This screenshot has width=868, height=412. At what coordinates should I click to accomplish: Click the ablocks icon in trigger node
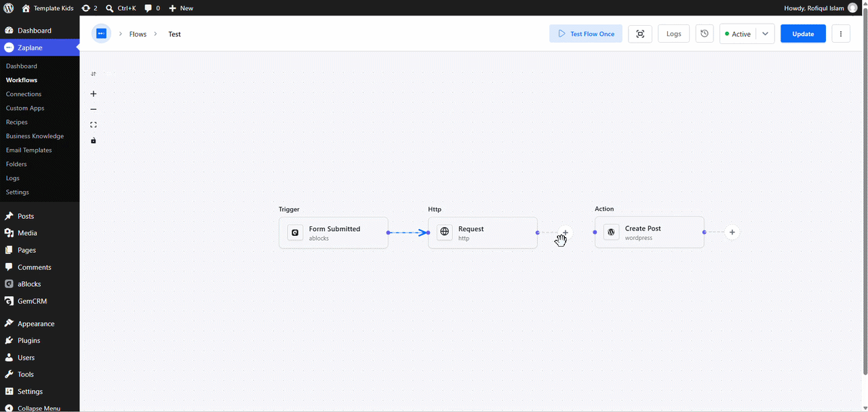pyautogui.click(x=295, y=232)
